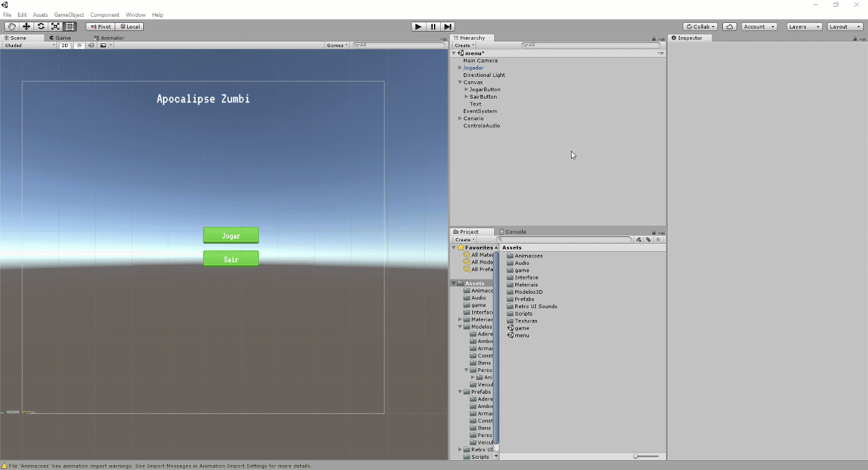868x470 pixels.
Task: Select the Hand tool in the toolbar
Action: pyautogui.click(x=12, y=27)
